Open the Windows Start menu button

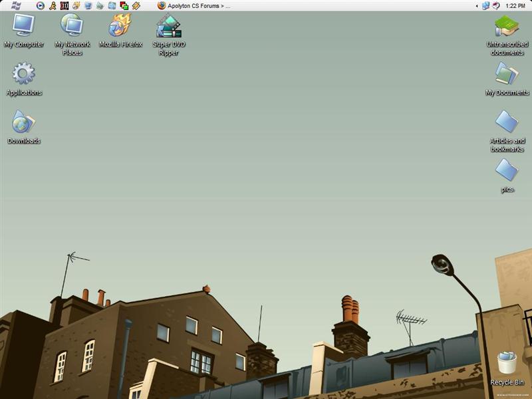coord(16,5)
